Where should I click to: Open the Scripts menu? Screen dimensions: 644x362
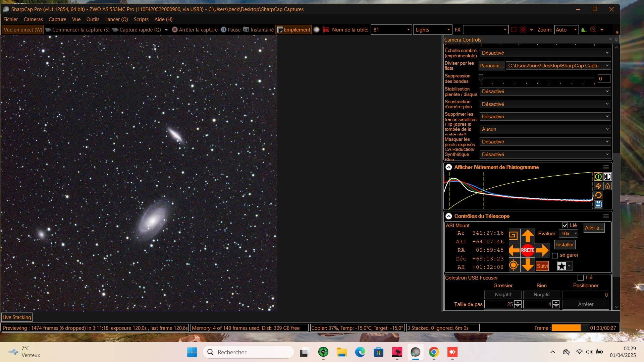[x=141, y=19]
